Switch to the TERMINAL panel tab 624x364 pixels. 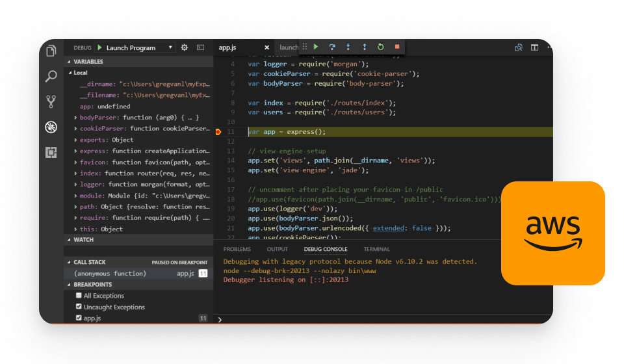point(376,249)
